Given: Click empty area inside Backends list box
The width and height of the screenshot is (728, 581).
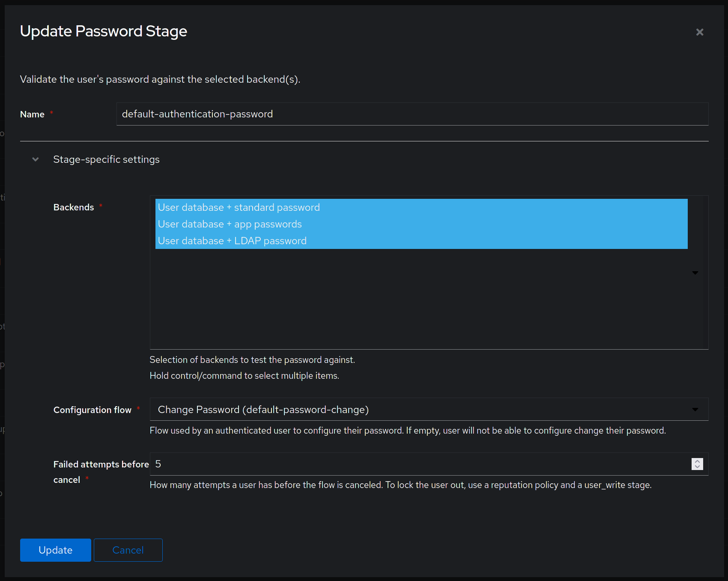Looking at the screenshot, I should point(420,300).
